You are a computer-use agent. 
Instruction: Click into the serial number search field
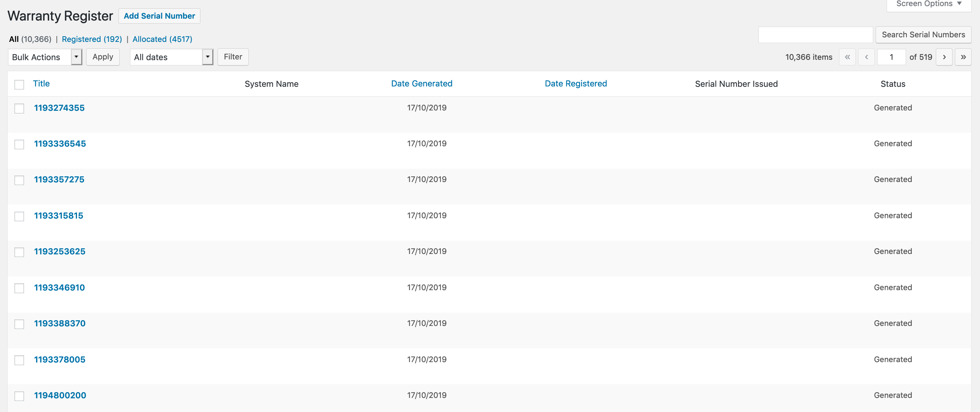point(815,35)
